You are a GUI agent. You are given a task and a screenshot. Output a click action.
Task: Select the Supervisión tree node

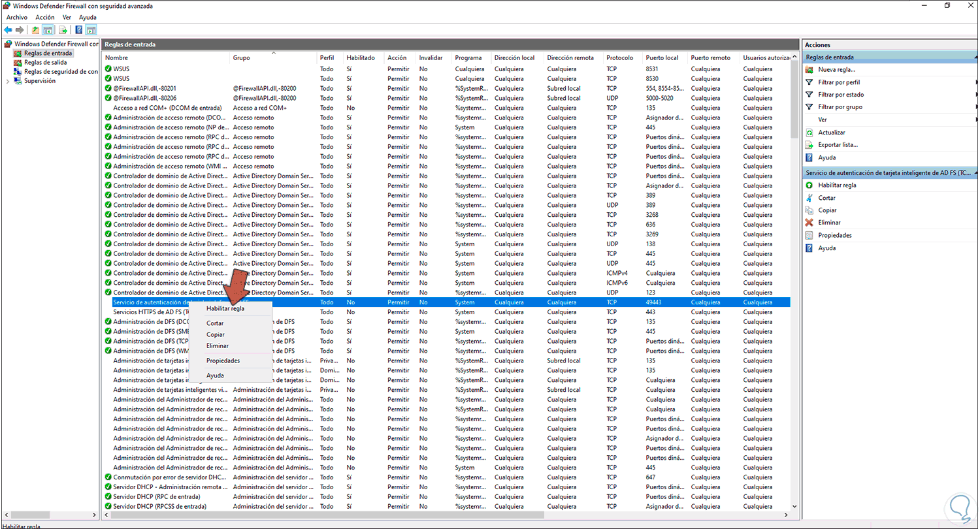40,81
